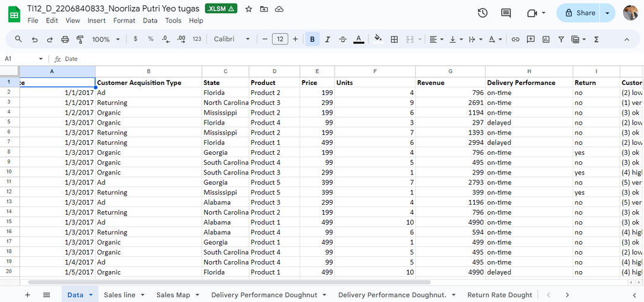
Task: Open the account profile picture
Action: [630, 12]
